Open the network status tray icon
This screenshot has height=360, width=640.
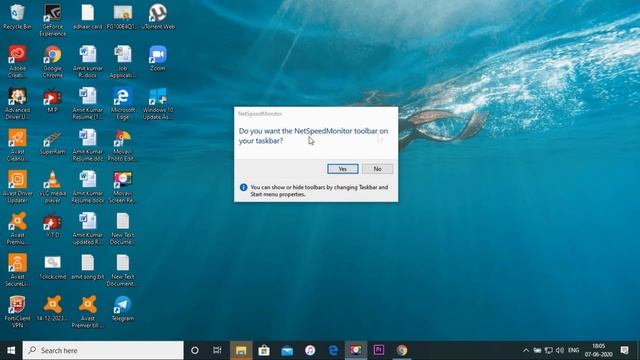point(549,350)
